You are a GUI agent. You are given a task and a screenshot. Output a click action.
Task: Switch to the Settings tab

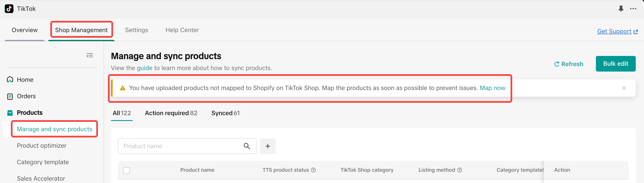click(137, 30)
